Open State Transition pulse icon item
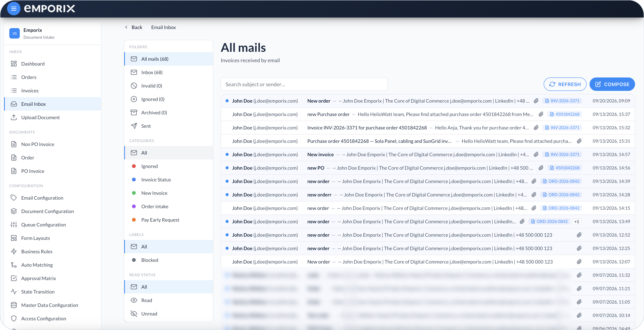The image size is (644, 330). (x=53, y=292)
